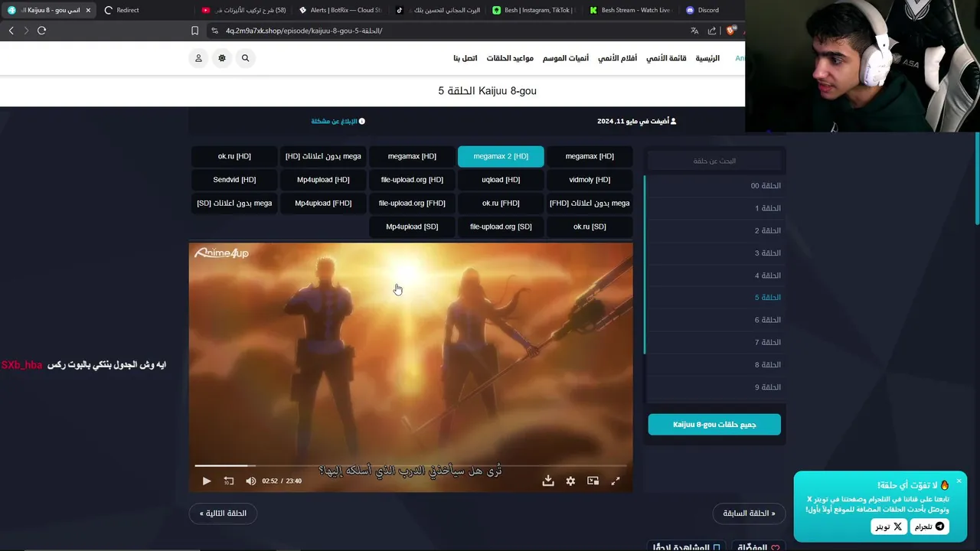Image resolution: width=980 pixels, height=551 pixels.
Task: Select the Mp4upload [HD] server
Action: pos(323,180)
